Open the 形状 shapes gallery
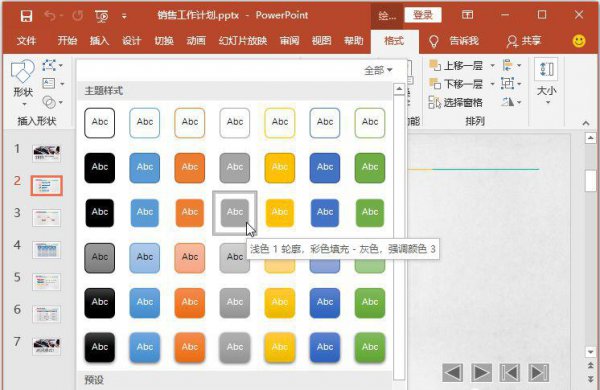This screenshot has width=600, height=390. [23, 83]
